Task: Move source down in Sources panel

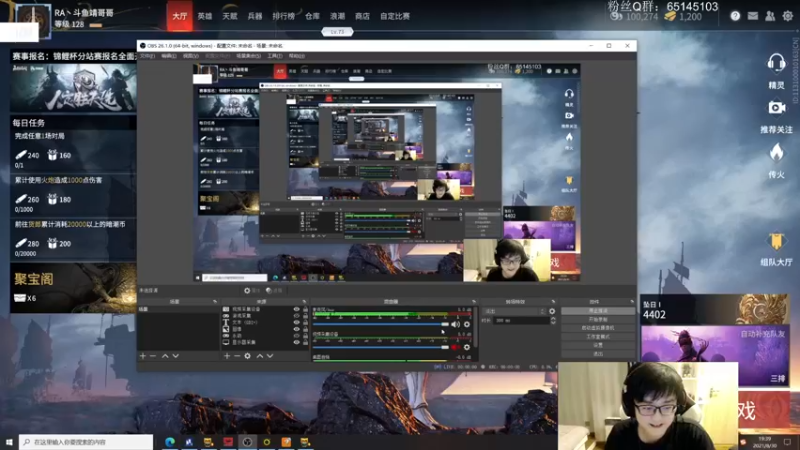Action: 270,356
